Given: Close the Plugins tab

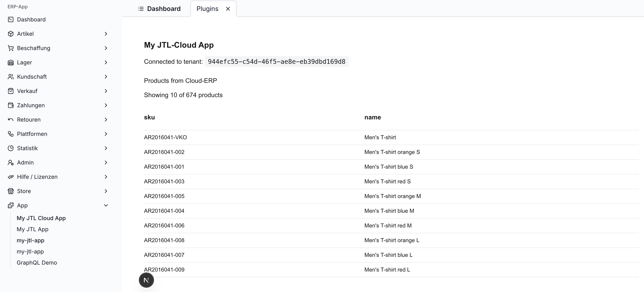Looking at the screenshot, I should [x=228, y=9].
